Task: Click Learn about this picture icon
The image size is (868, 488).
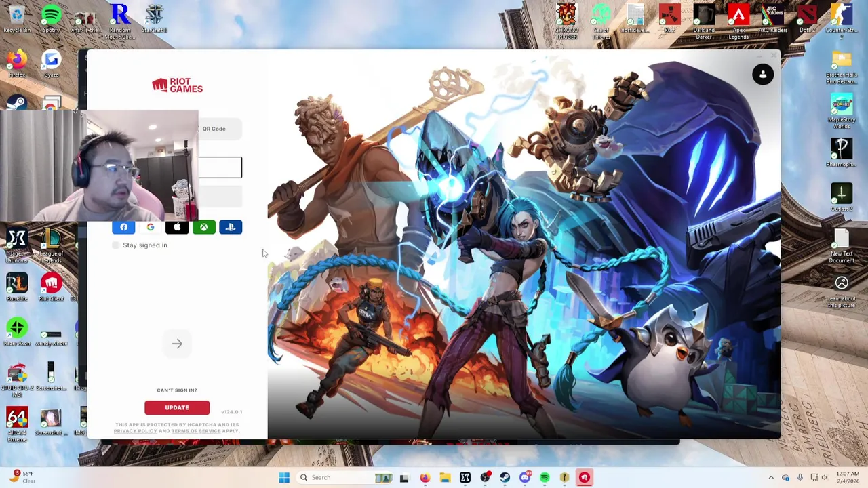Action: coord(842,291)
